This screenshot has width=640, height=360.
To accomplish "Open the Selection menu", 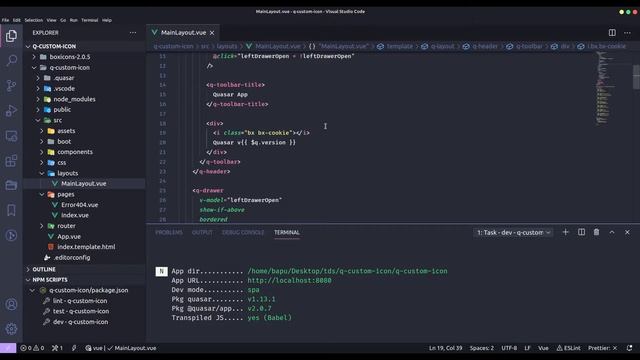I will pyautogui.click(x=33, y=20).
